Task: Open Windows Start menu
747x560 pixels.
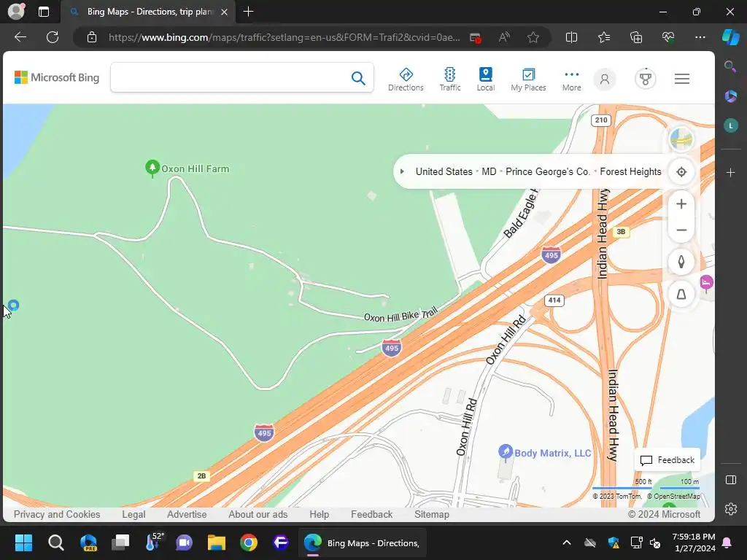Action: (23, 542)
